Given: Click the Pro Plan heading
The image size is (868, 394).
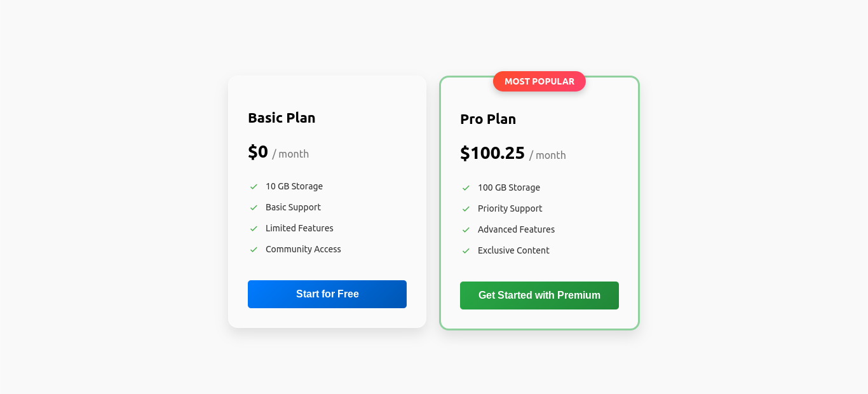Looking at the screenshot, I should tap(488, 119).
